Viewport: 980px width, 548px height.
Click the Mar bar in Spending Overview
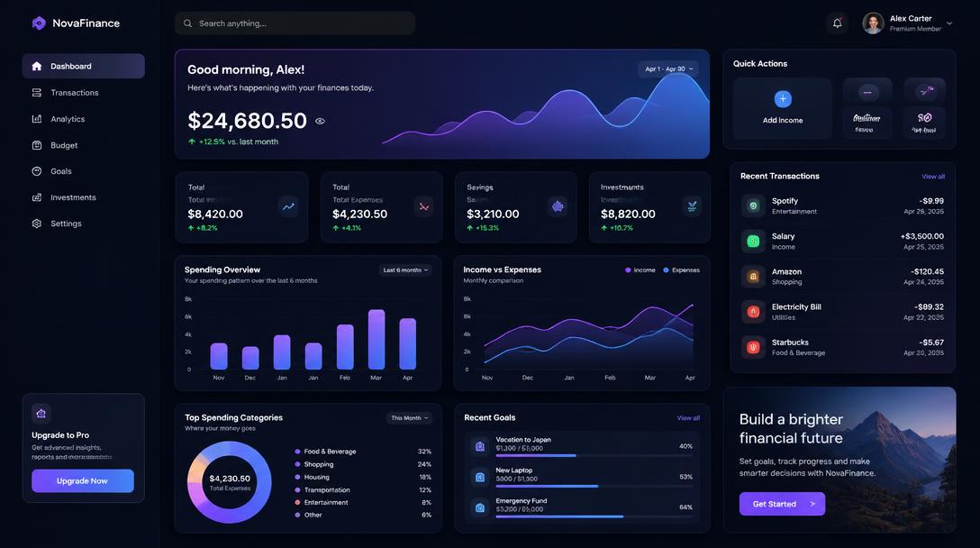(377, 339)
